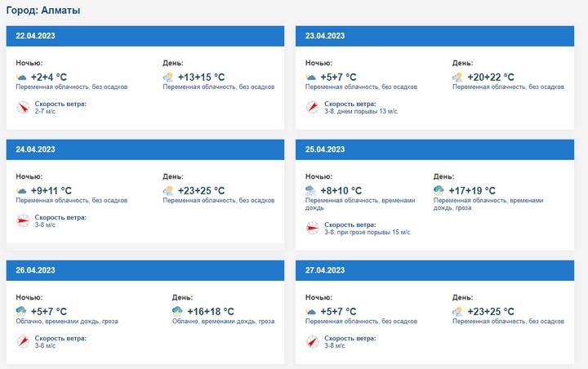Click the daytime rain icon for 26.04.2023
Image resolution: width=588 pixels, height=369 pixels.
point(177,312)
